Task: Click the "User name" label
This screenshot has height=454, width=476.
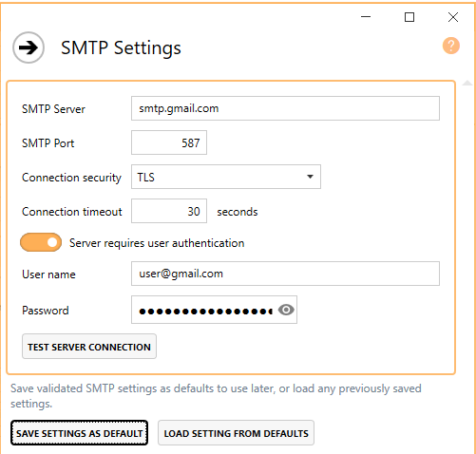Action: click(x=48, y=274)
